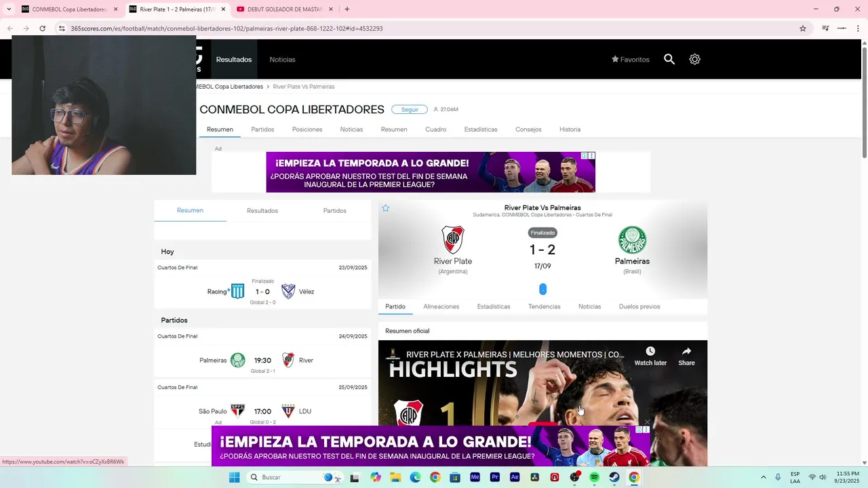
Task: Close the River Plate 1 - 2 Palmeiras tab
Action: [x=223, y=9]
